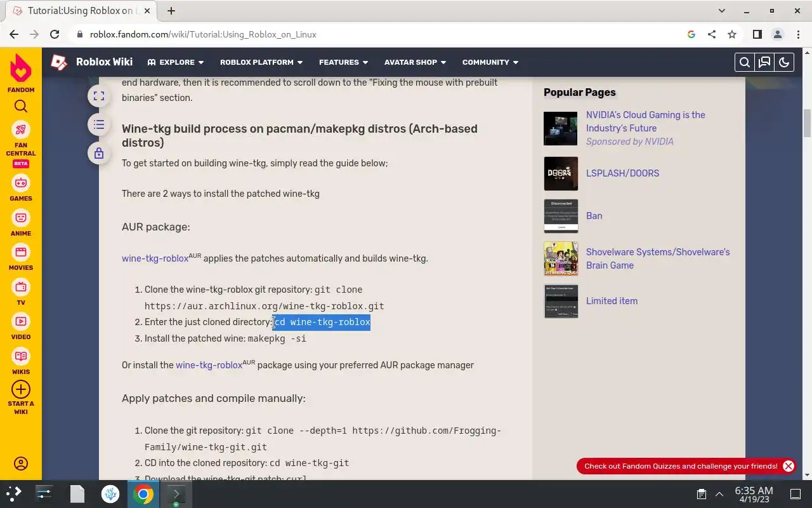Open Chrome icon in taskbar
The width and height of the screenshot is (812, 508).
tap(143, 494)
